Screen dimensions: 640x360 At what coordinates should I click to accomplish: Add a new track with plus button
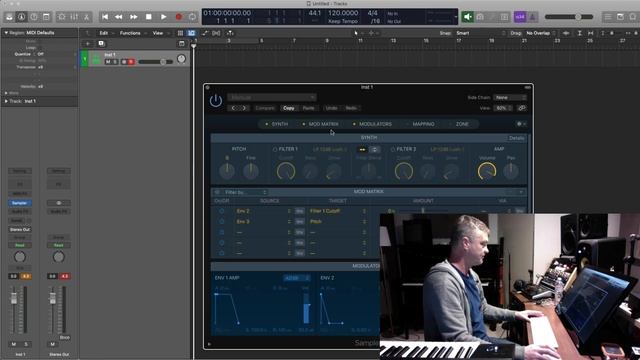tap(88, 44)
